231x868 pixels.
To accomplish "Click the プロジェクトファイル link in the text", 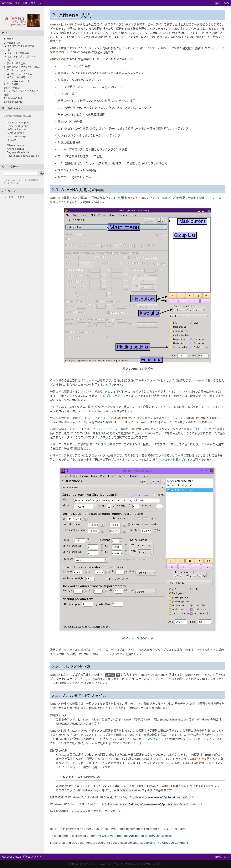I will [x=120, y=396].
